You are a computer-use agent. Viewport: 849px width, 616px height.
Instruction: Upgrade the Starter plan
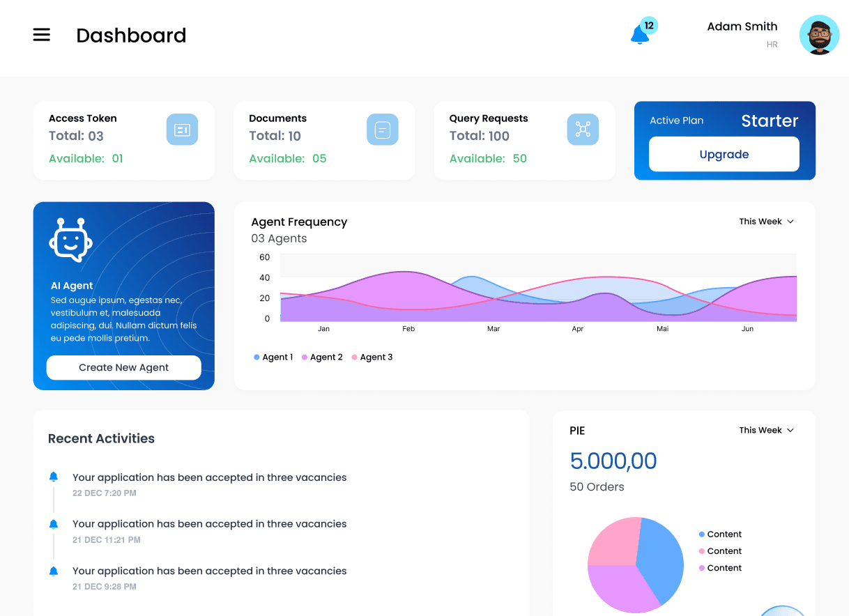724,154
